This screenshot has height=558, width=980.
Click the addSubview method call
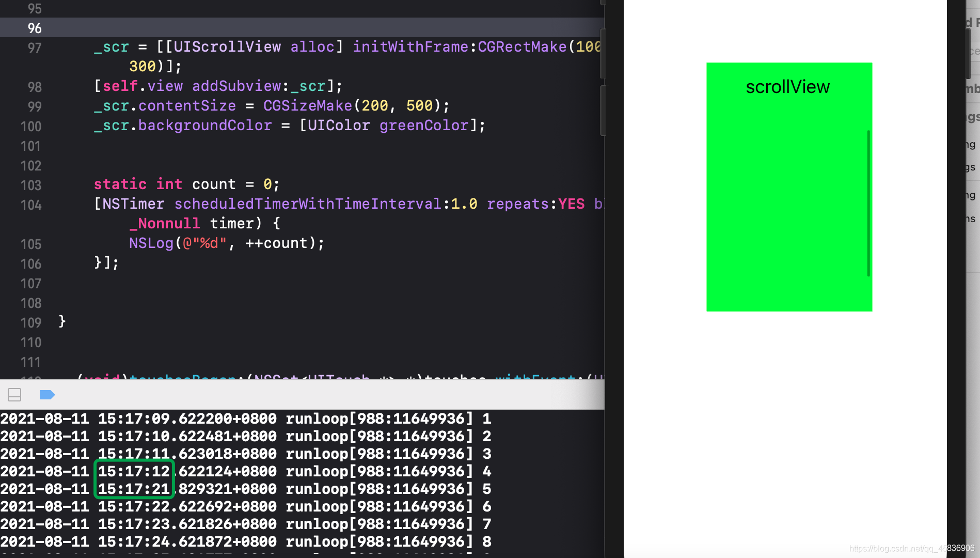[x=236, y=86]
